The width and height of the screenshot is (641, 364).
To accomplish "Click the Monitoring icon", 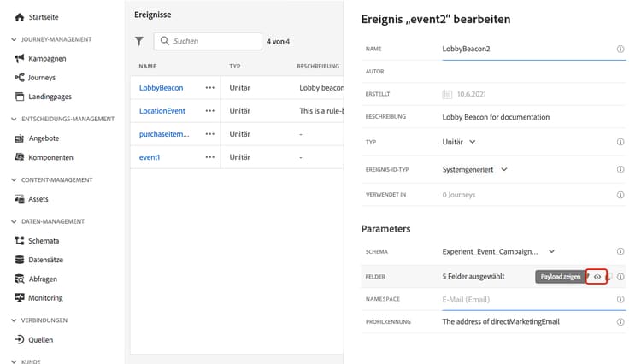I will pyautogui.click(x=19, y=298).
